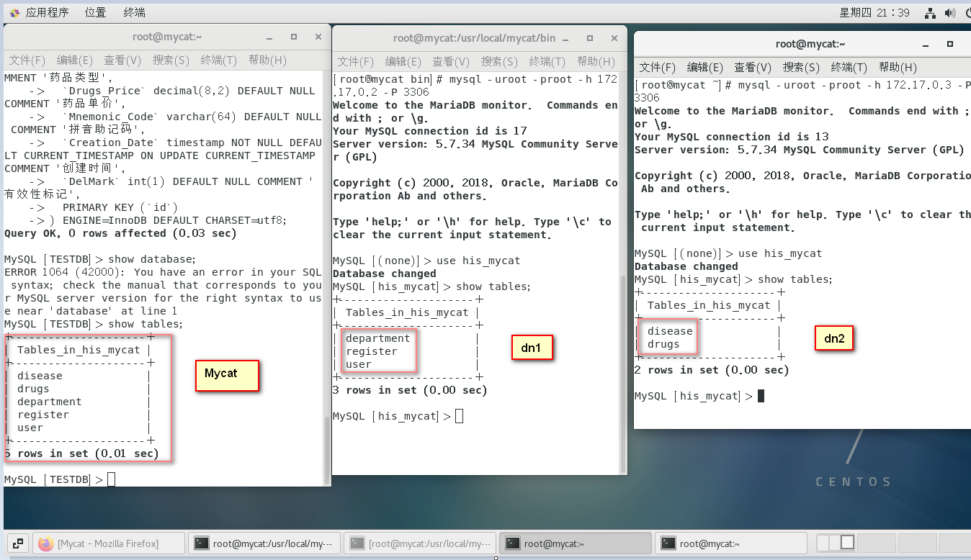The width and height of the screenshot is (971, 560).
Task: Open 帮助(H) menu in the left terminal
Action: (267, 60)
